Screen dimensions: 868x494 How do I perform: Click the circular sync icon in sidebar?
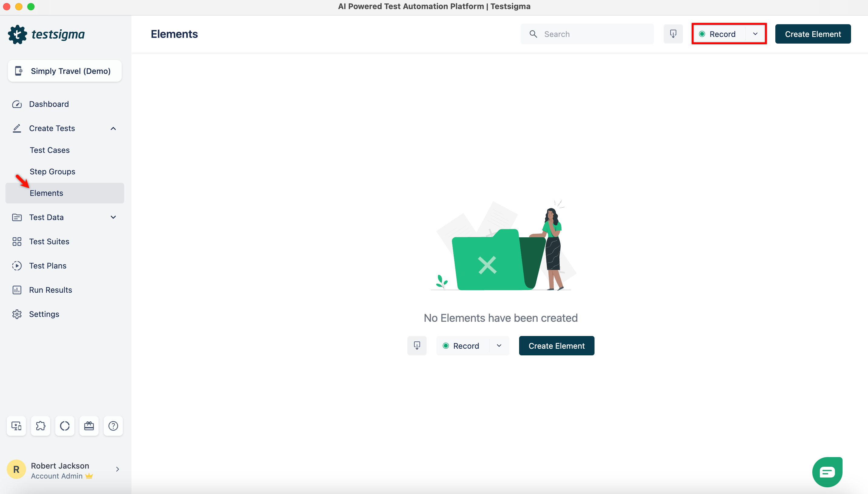pos(65,426)
